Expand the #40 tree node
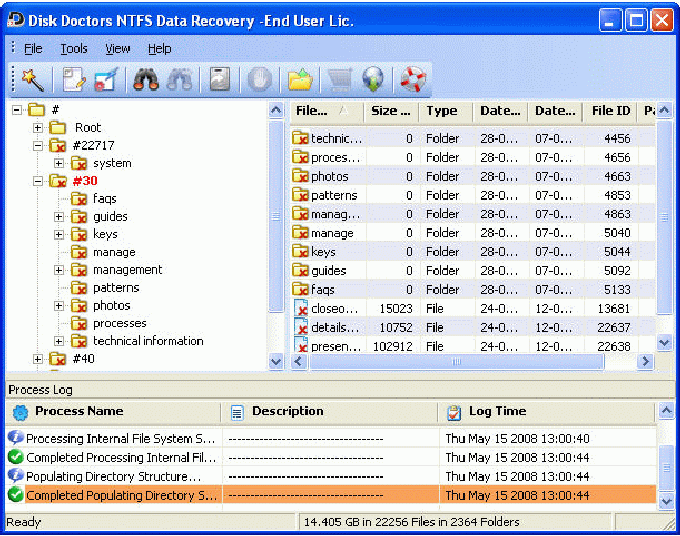Viewport: 680px width, 536px height. click(38, 359)
